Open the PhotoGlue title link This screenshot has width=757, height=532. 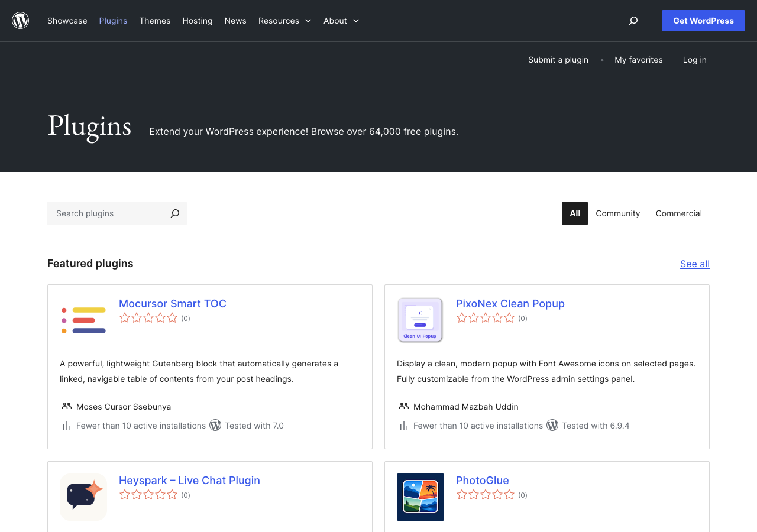[483, 480]
